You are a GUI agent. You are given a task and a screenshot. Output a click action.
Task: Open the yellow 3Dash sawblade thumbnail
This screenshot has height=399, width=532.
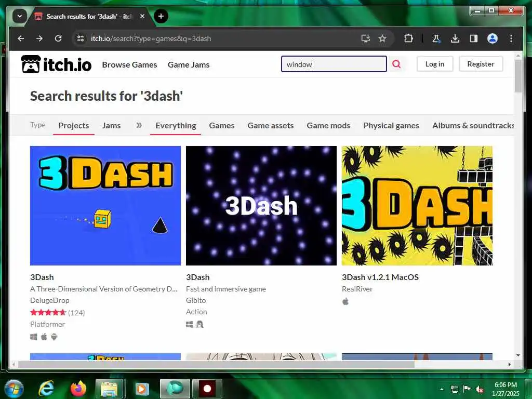417,206
